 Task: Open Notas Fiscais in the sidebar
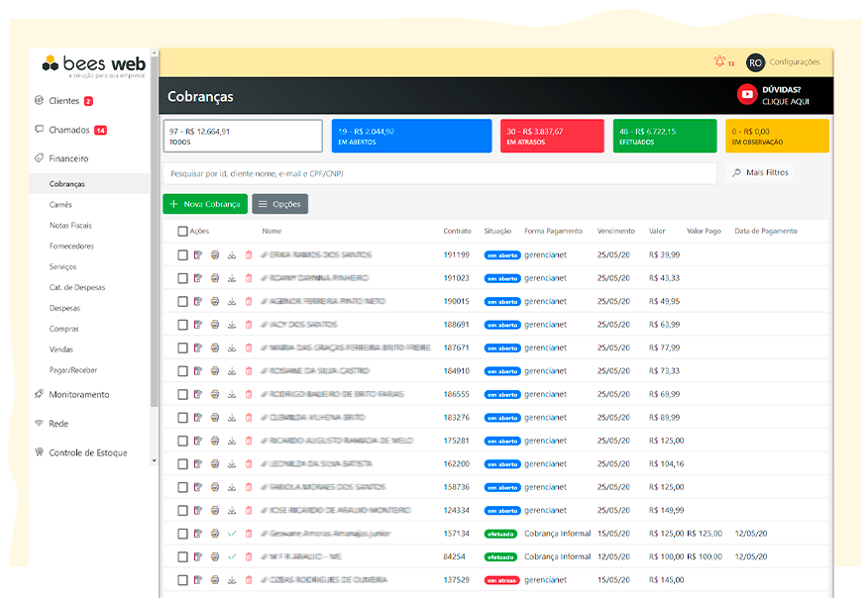(70, 225)
